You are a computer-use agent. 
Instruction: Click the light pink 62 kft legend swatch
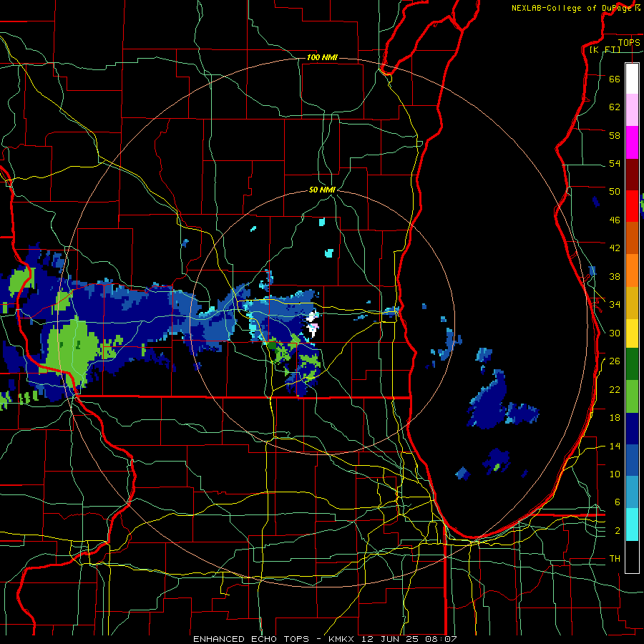pos(632,109)
